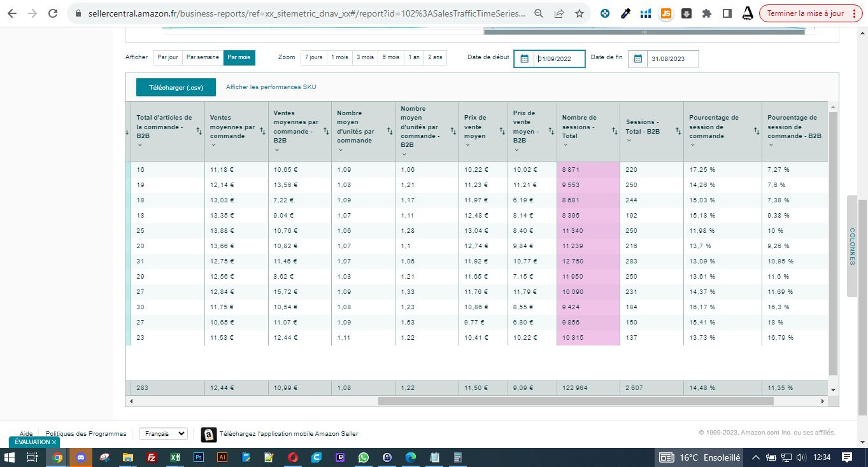The height and width of the screenshot is (467, 868).
Task: Click the table horizontal scrollbar thumb
Action: tap(576, 401)
